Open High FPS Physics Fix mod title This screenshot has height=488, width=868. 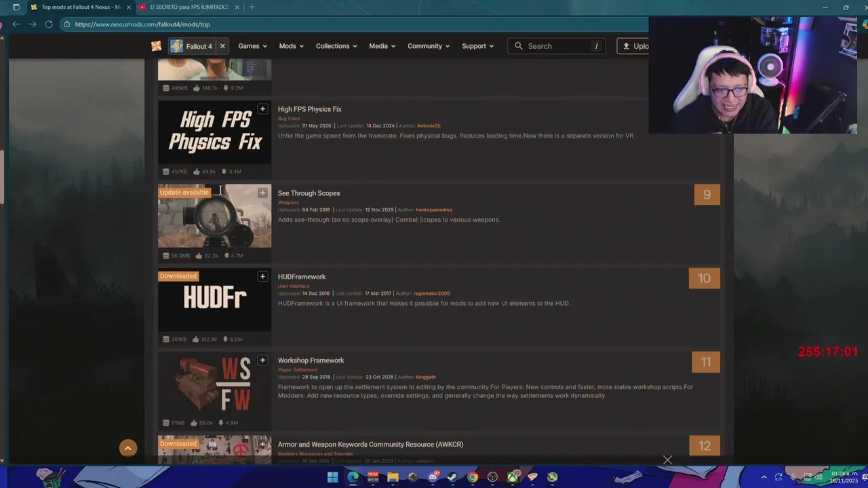309,109
